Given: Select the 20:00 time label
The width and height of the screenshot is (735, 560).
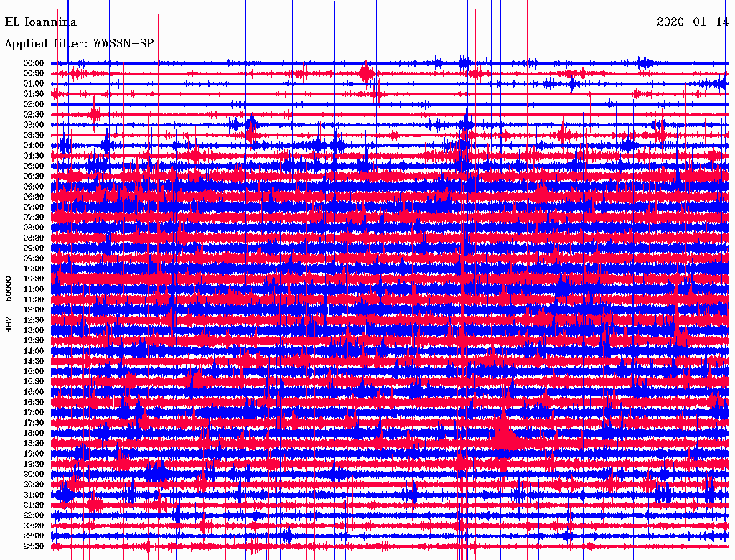Looking at the screenshot, I should 33,474.
